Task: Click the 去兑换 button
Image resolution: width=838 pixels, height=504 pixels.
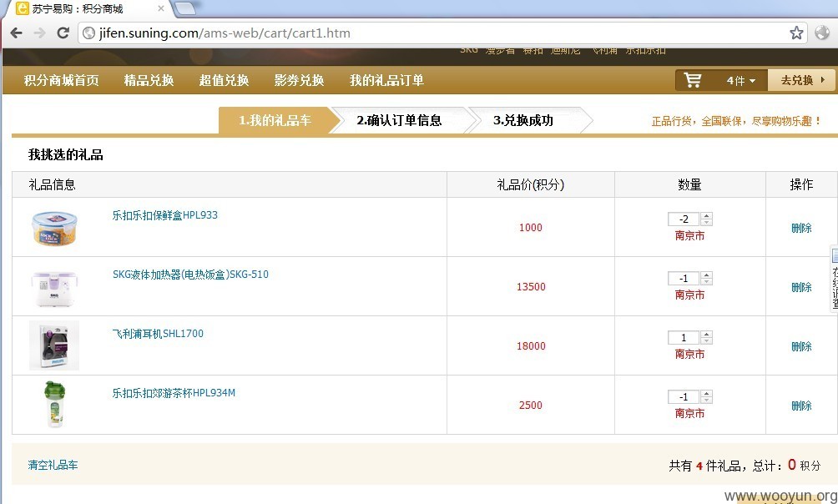Action: click(x=801, y=80)
